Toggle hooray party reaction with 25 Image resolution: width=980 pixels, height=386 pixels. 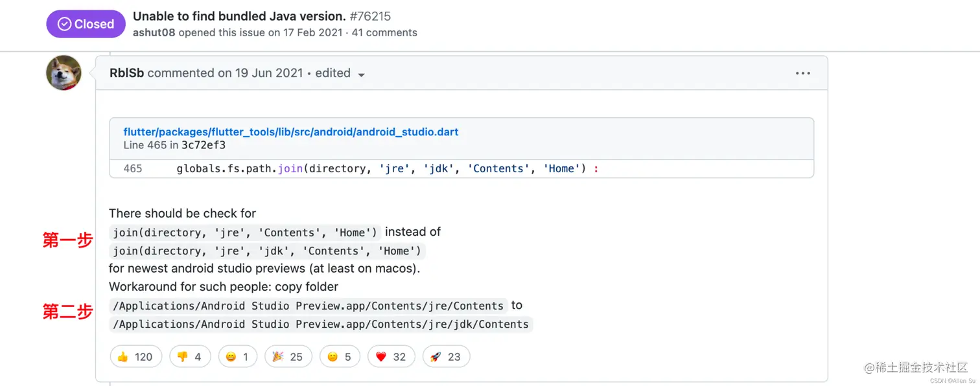(x=288, y=356)
